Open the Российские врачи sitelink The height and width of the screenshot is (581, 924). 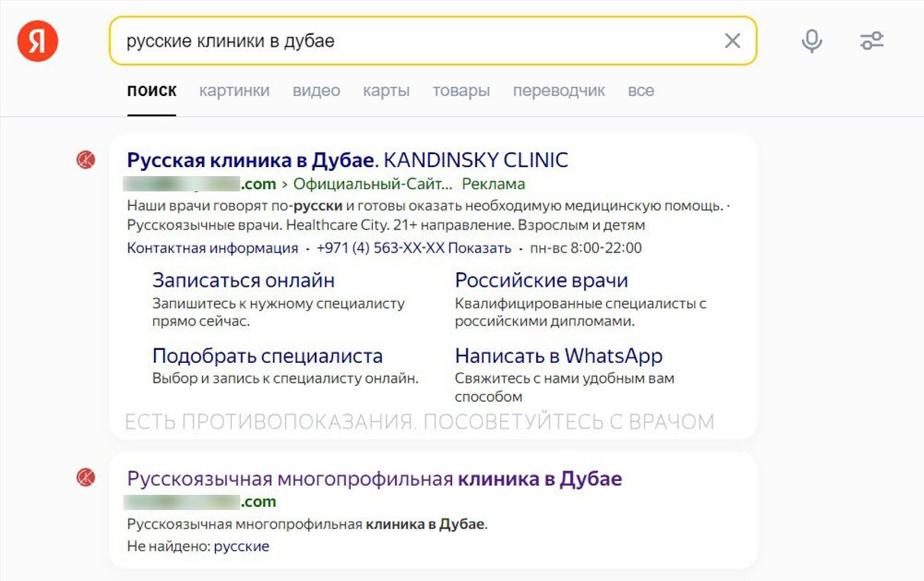coord(541,281)
